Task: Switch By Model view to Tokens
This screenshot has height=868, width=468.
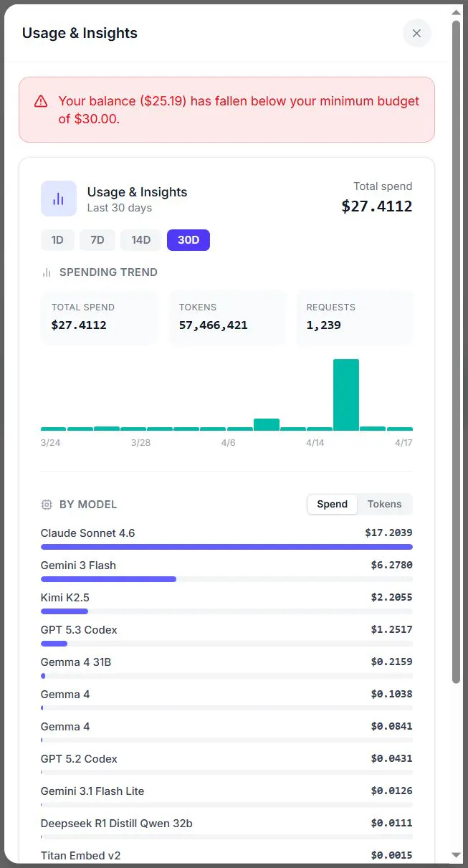Action: pyautogui.click(x=385, y=504)
